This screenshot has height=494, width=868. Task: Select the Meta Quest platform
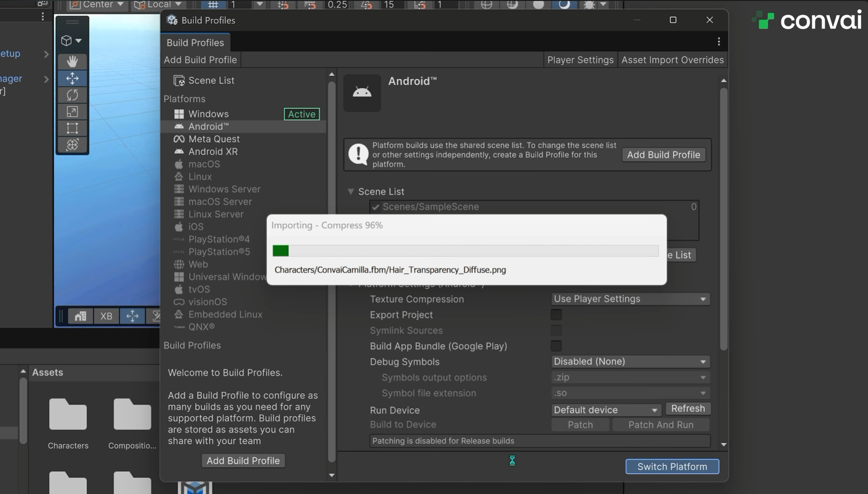243,139
